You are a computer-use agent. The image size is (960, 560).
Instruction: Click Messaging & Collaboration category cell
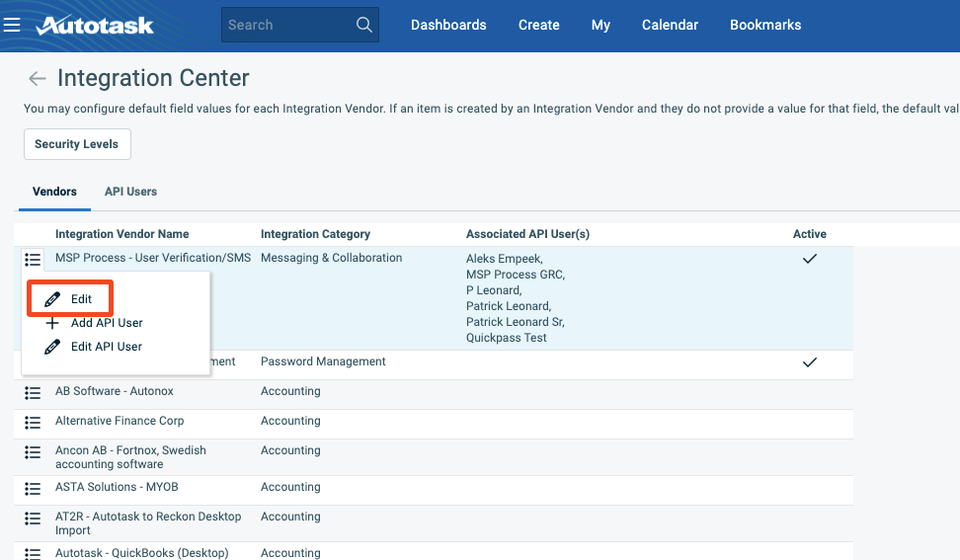[331, 258]
